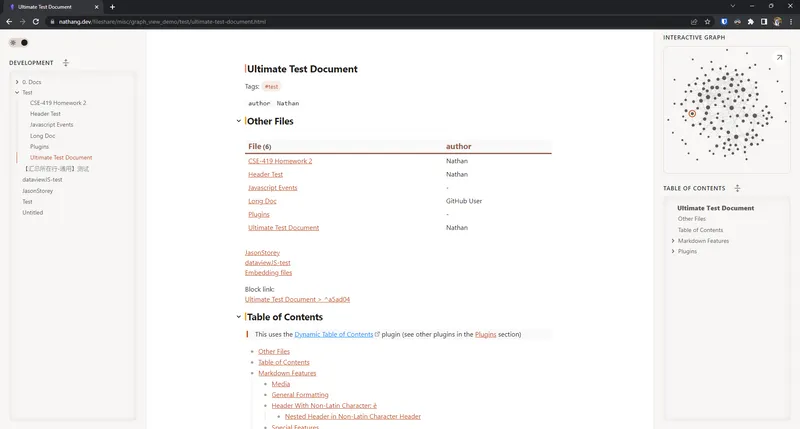Click the #test tag
The height and width of the screenshot is (429, 800).
point(271,87)
